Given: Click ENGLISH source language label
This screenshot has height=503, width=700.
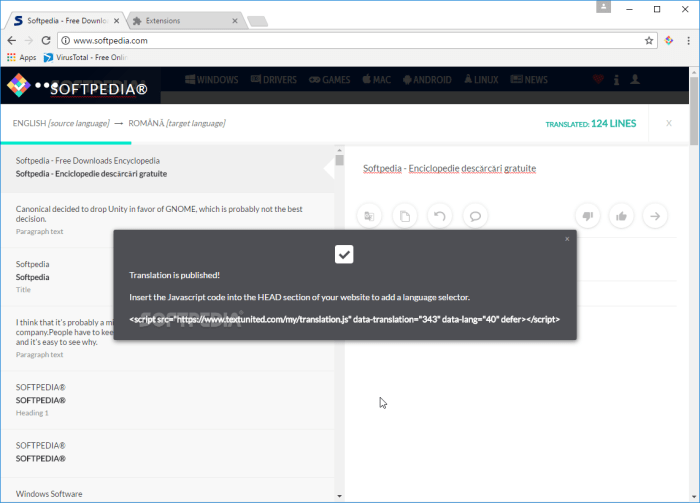Looking at the screenshot, I should pyautogui.click(x=61, y=123).
